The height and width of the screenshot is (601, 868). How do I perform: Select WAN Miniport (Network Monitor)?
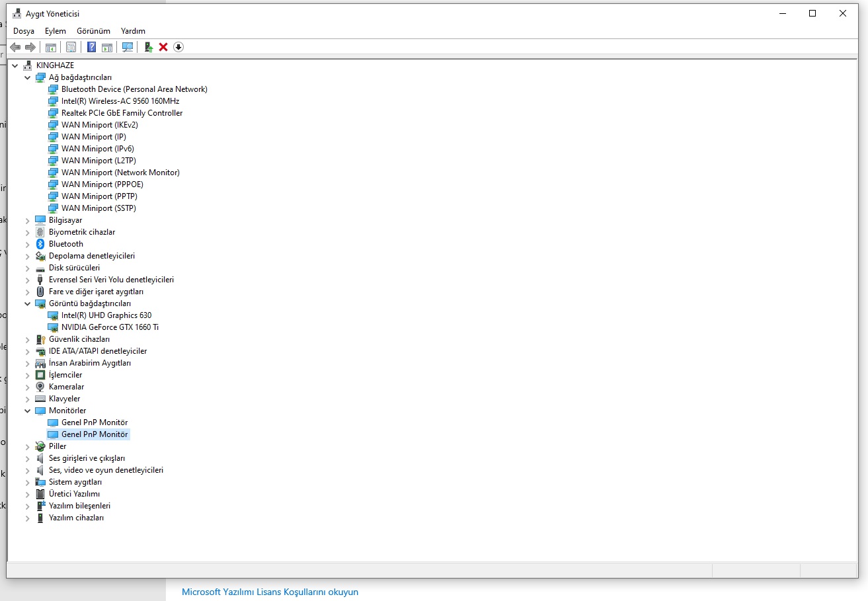click(x=120, y=173)
